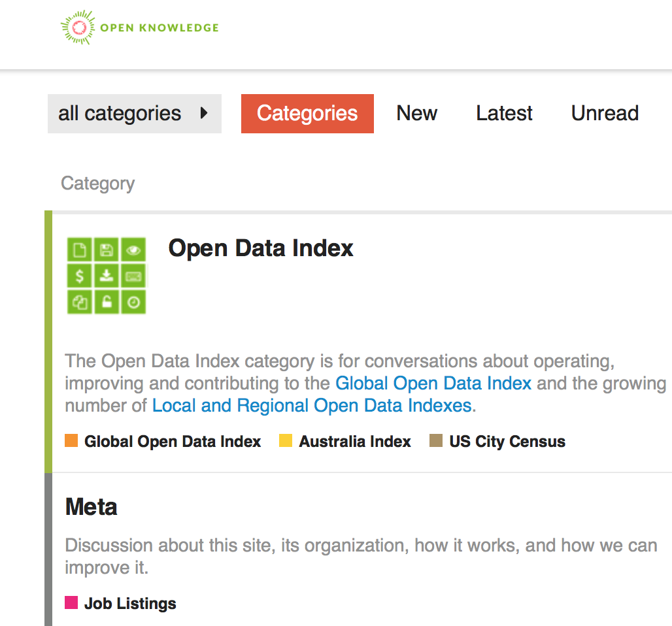Show the Unread topics tab
Image resolution: width=672 pixels, height=626 pixels.
click(605, 114)
